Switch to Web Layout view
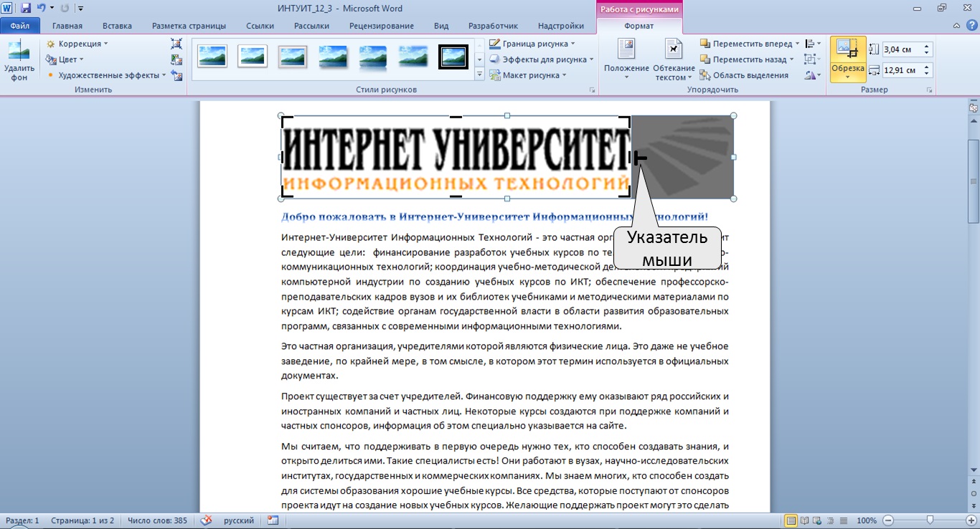Screen dimensions: 980x529 click(x=818, y=520)
